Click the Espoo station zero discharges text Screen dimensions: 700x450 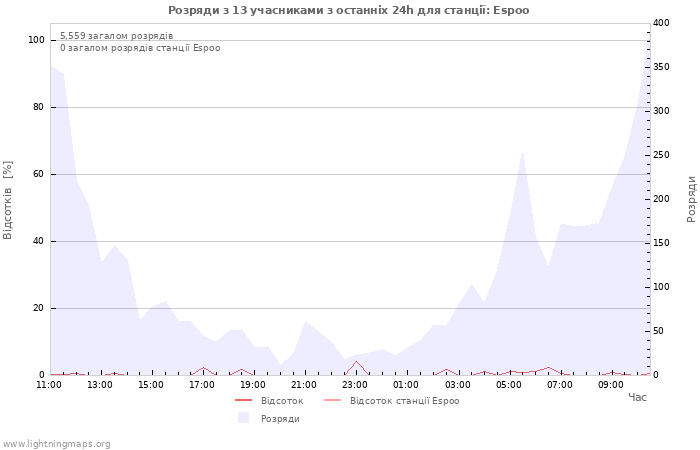[140, 48]
